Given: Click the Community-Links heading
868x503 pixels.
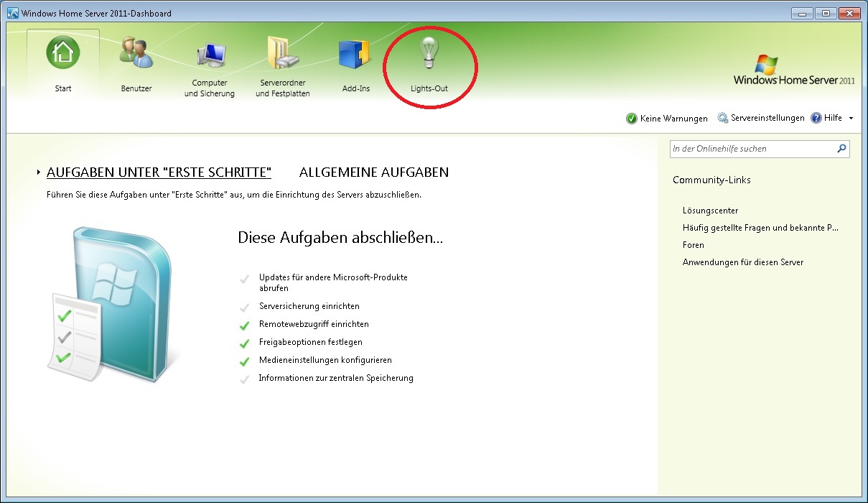Looking at the screenshot, I should [711, 180].
